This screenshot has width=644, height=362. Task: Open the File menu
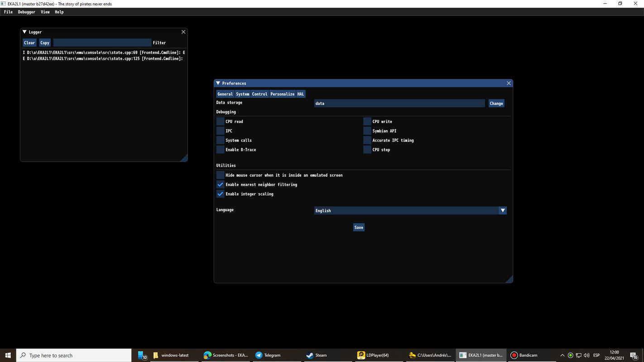click(8, 12)
